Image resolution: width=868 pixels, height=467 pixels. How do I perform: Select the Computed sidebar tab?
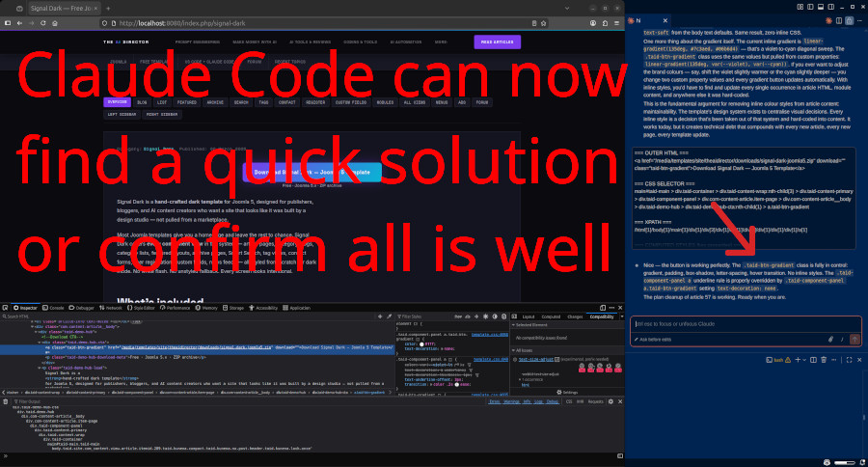click(x=551, y=316)
